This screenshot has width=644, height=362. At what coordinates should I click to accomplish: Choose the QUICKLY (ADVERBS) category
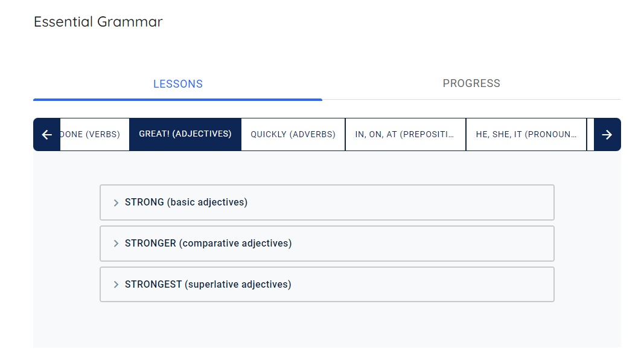point(293,134)
